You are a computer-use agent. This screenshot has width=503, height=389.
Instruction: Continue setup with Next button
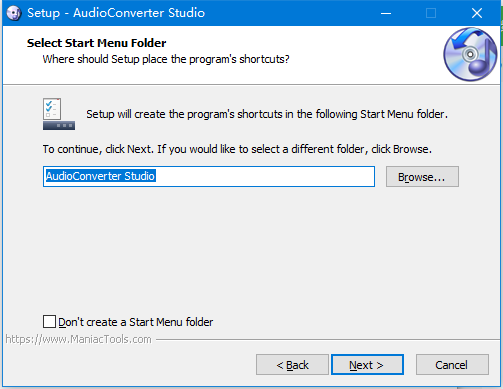pos(367,365)
